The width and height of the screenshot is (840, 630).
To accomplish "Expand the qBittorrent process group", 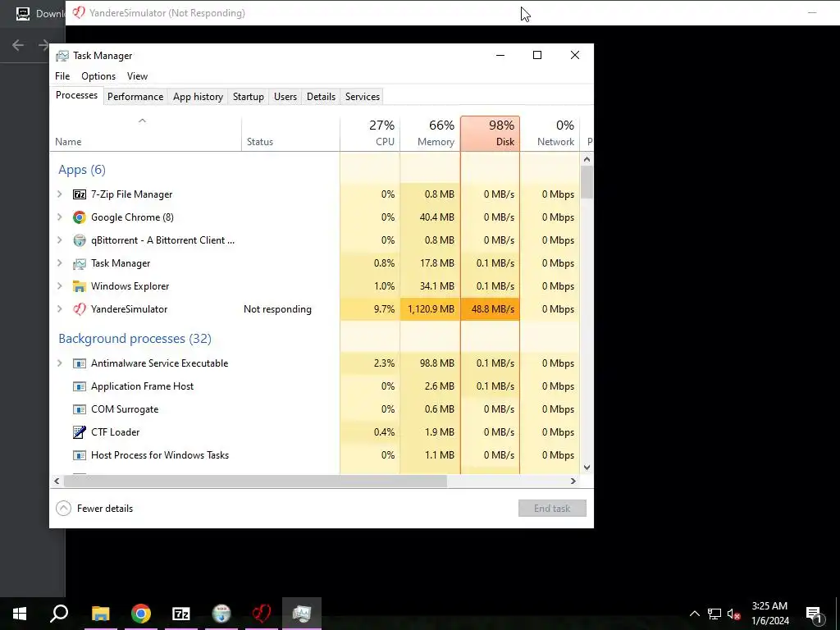I will (x=59, y=240).
